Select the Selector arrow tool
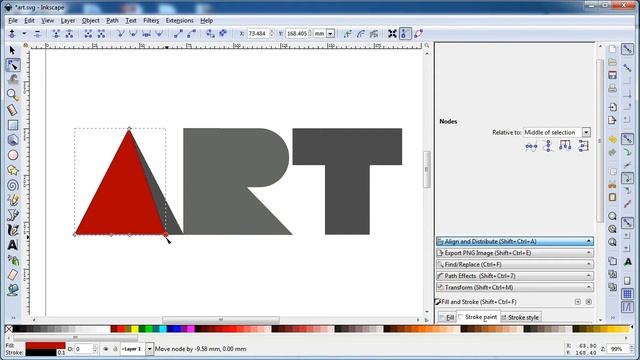640x360 pixels. coord(12,50)
